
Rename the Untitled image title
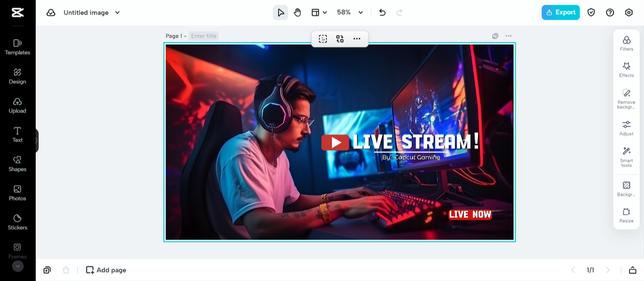click(x=86, y=13)
